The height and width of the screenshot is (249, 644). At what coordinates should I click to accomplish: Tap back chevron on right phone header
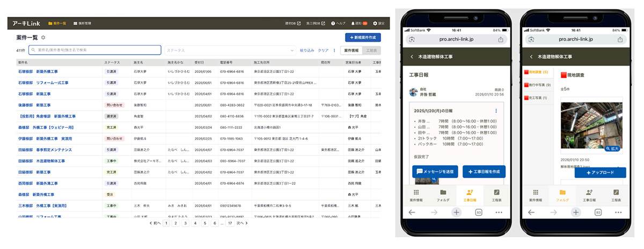532,56
